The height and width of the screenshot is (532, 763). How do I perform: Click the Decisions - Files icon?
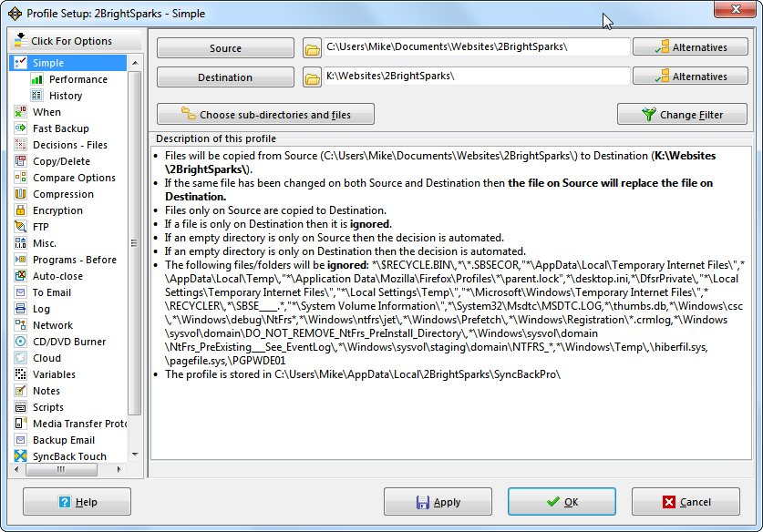[20, 145]
